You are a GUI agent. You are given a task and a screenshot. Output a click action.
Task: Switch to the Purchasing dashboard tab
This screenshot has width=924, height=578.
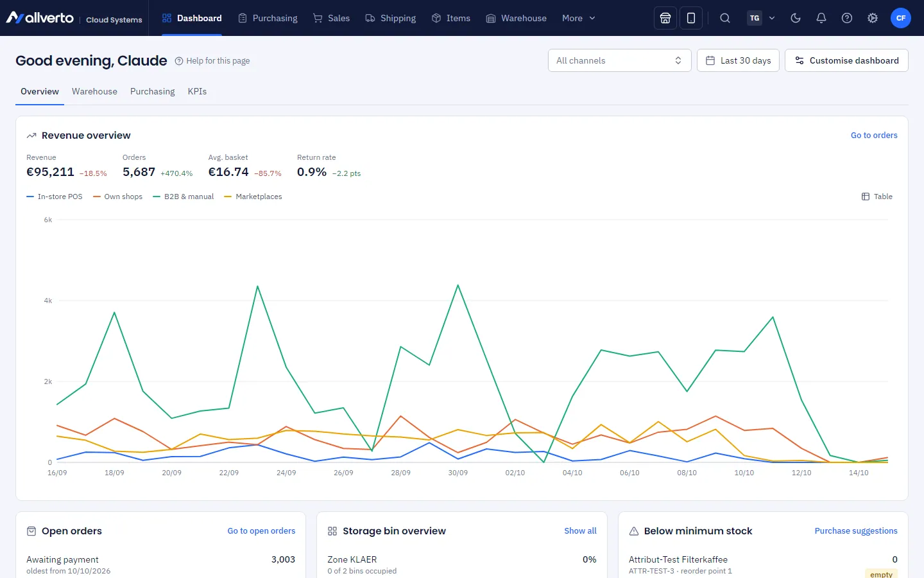153,91
